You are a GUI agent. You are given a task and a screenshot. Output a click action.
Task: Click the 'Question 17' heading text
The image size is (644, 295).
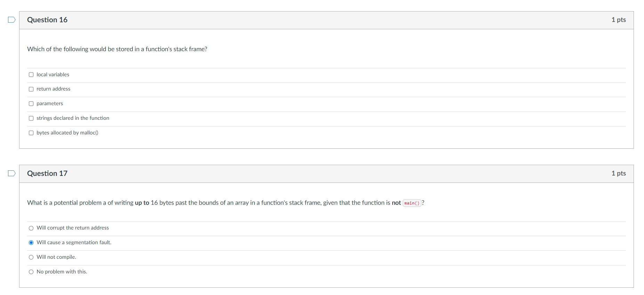click(47, 173)
